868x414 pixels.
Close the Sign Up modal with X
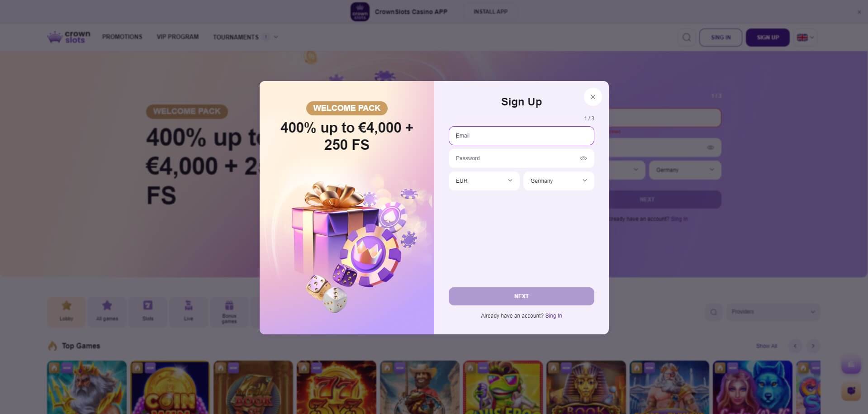(x=593, y=97)
